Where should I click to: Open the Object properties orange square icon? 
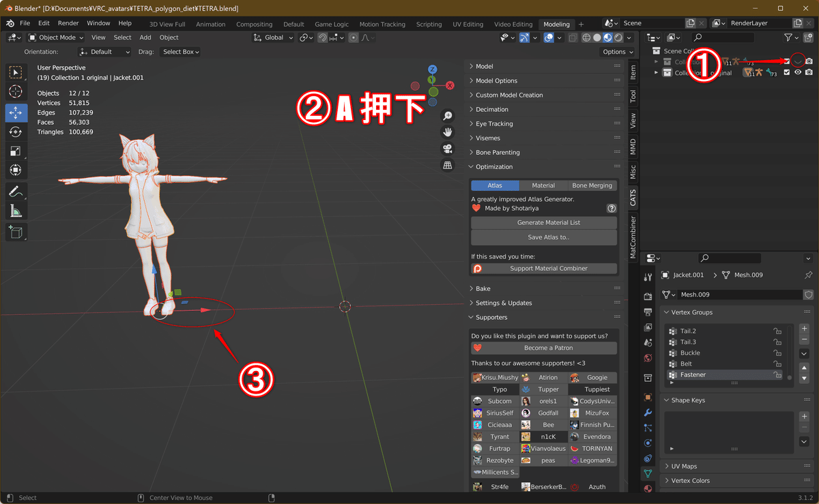coord(648,397)
